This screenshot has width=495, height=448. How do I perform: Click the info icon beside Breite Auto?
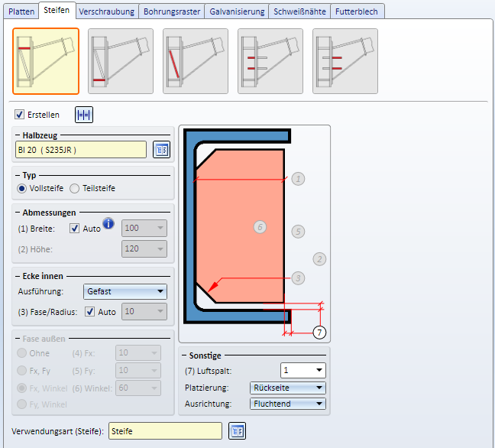coord(108,224)
